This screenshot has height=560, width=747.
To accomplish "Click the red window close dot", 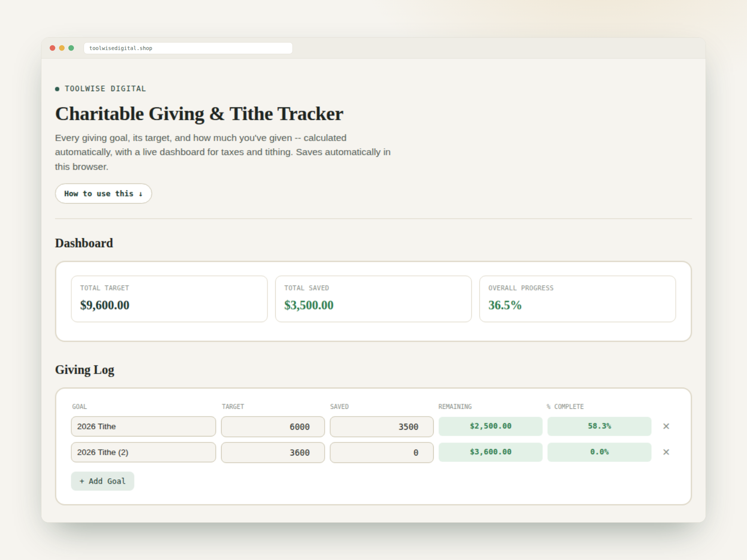I will pyautogui.click(x=53, y=48).
